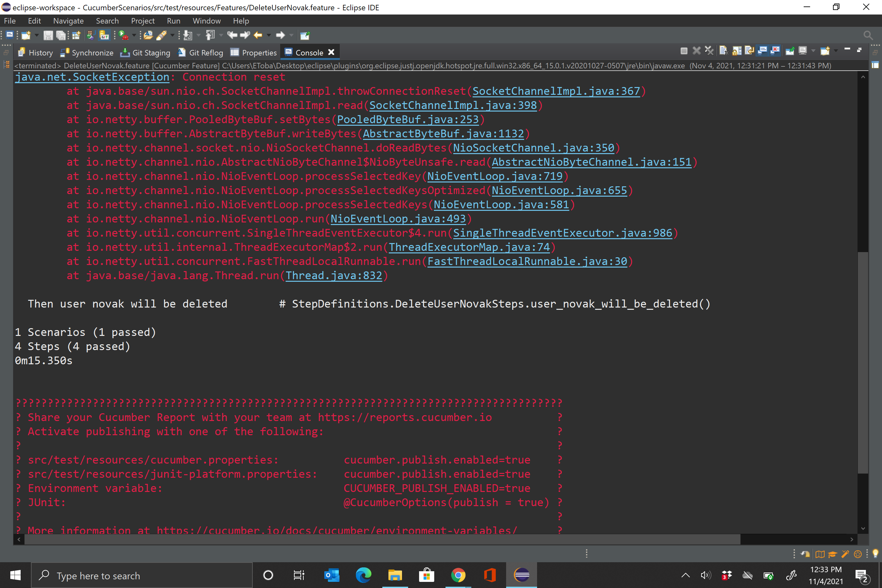882x588 pixels.
Task: Click the Open Type folder icon
Action: click(x=148, y=36)
